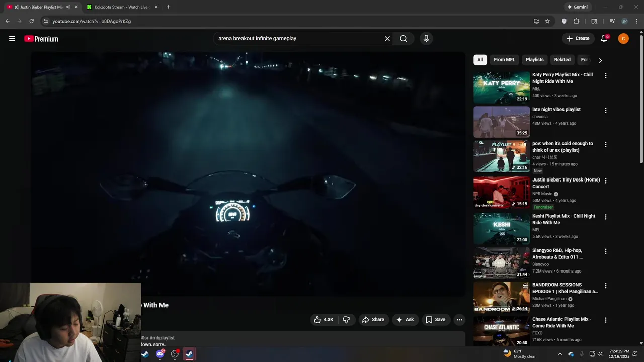Screen dimensions: 644x362
Task: Open the Windows notification center bell
Action: [636, 354]
